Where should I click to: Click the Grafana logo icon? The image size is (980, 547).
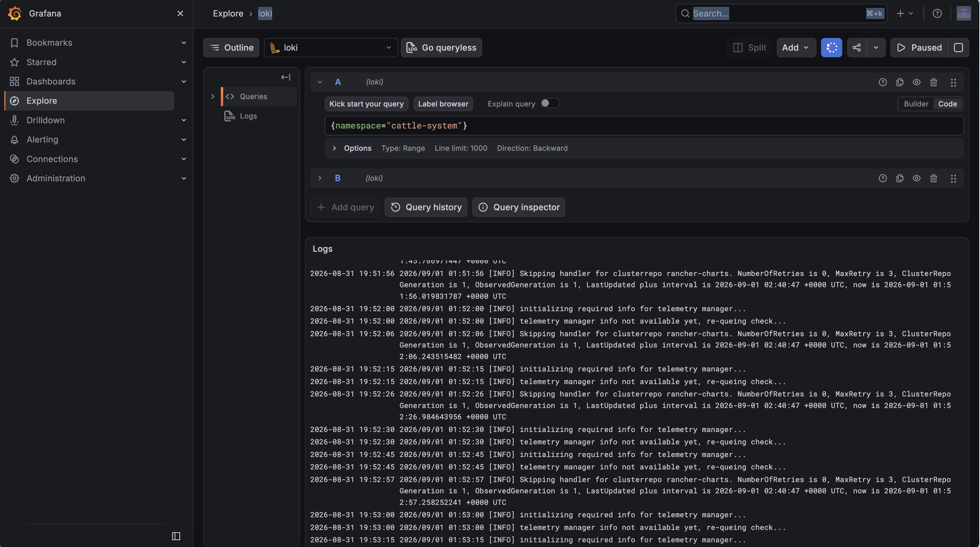point(15,13)
